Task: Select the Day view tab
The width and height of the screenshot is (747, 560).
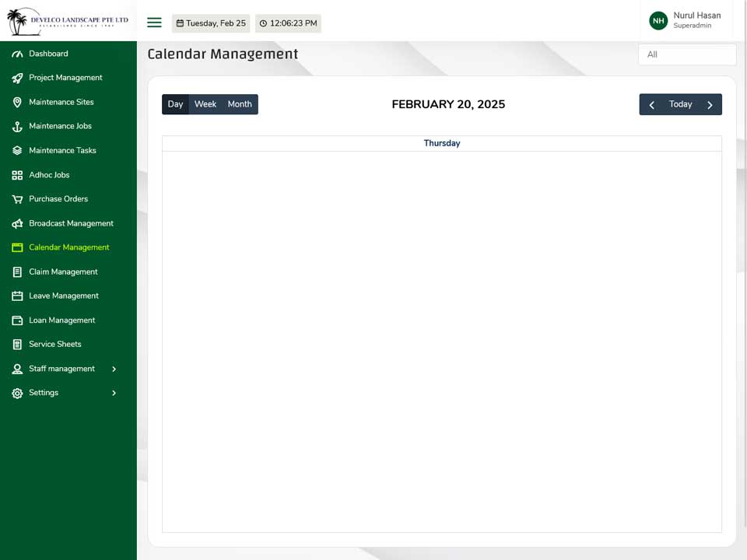Action: pyautogui.click(x=175, y=104)
